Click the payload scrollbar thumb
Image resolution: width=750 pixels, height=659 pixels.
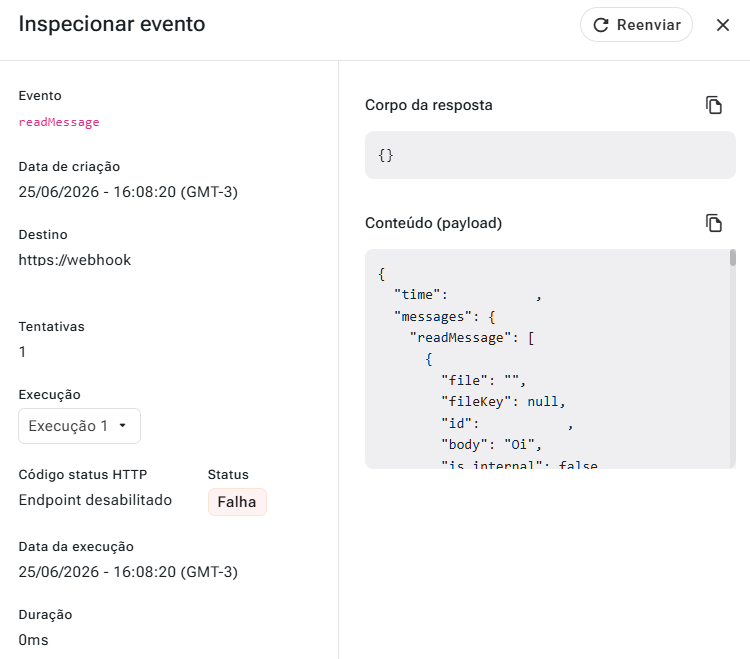[732, 258]
